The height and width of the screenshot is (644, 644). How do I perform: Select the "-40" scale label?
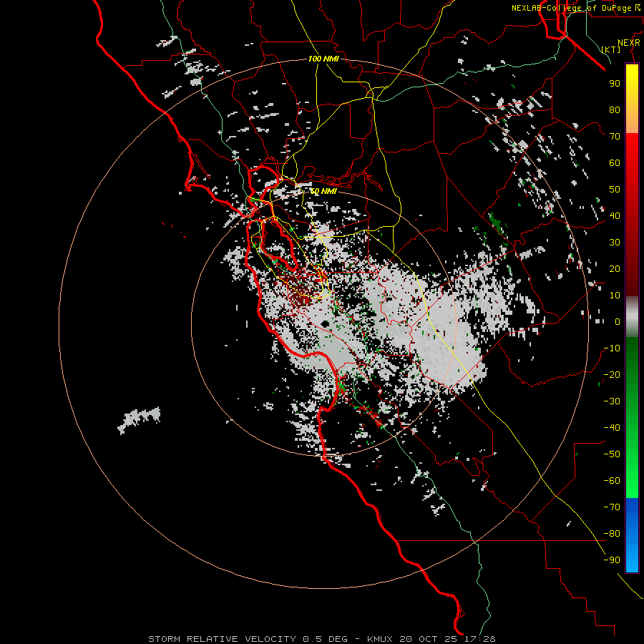pos(612,428)
